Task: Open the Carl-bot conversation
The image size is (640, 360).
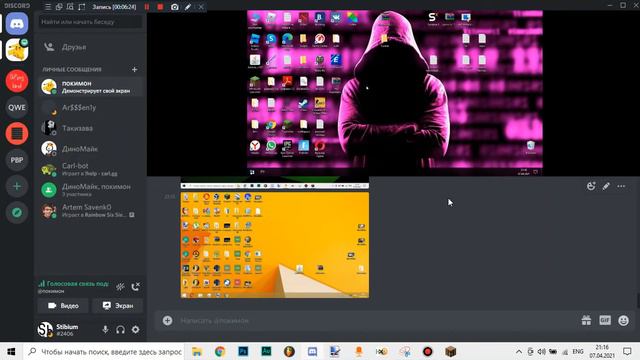Action: click(x=91, y=169)
